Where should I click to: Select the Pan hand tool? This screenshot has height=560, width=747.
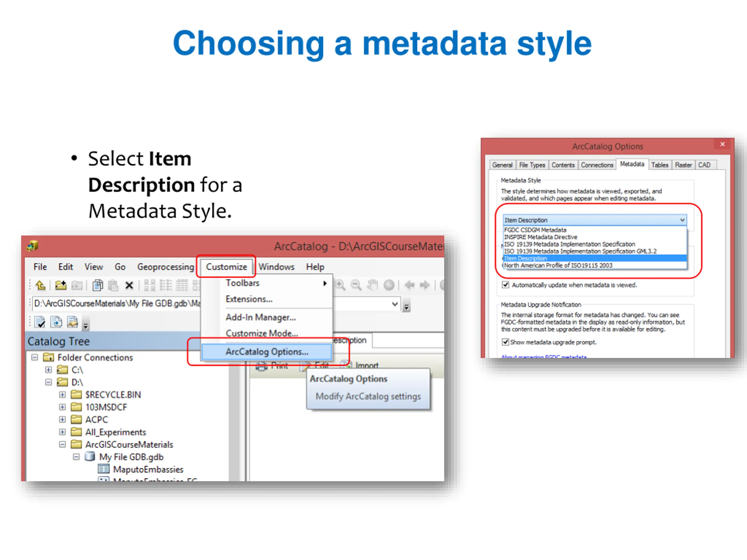[373, 285]
